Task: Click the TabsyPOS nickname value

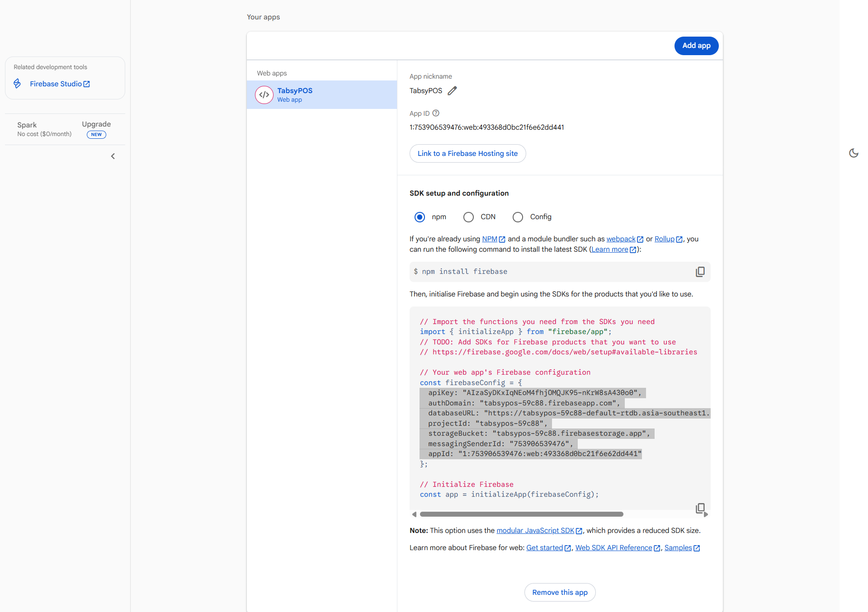Action: [x=426, y=91]
